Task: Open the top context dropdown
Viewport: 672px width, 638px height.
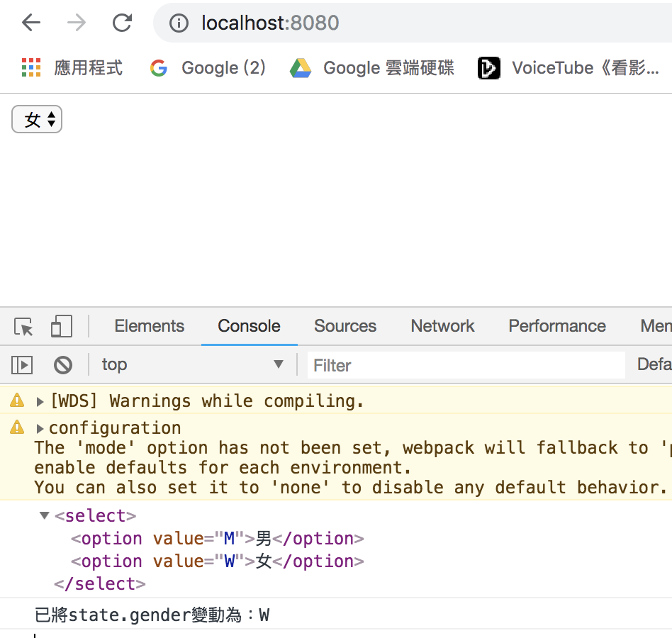Action: [x=192, y=364]
